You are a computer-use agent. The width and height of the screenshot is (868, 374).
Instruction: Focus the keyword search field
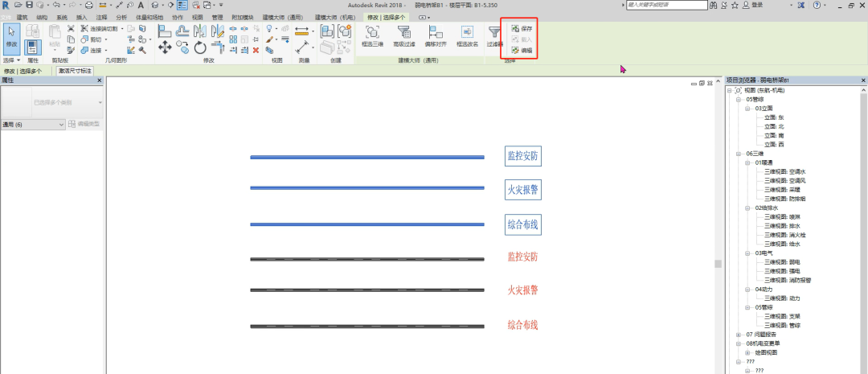666,5
